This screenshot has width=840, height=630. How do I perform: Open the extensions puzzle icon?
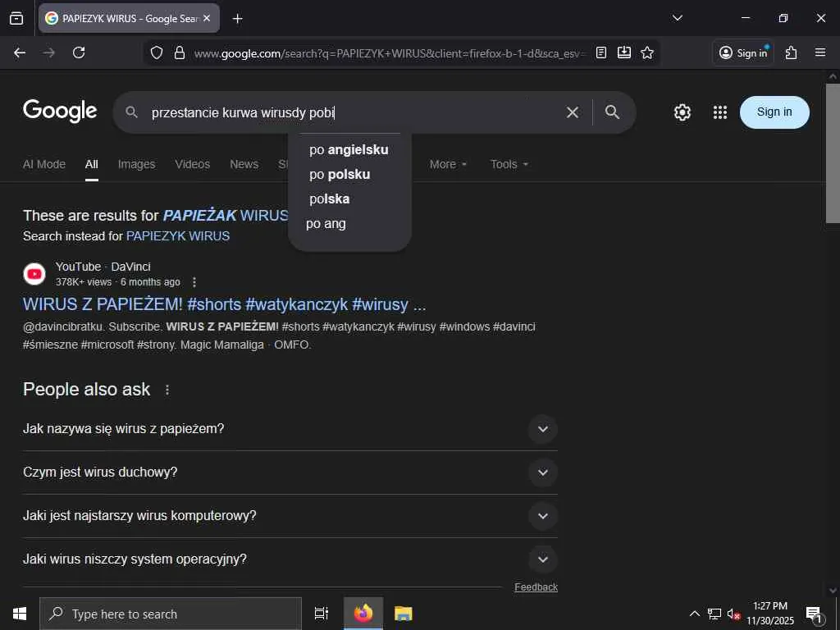pyautogui.click(x=792, y=52)
